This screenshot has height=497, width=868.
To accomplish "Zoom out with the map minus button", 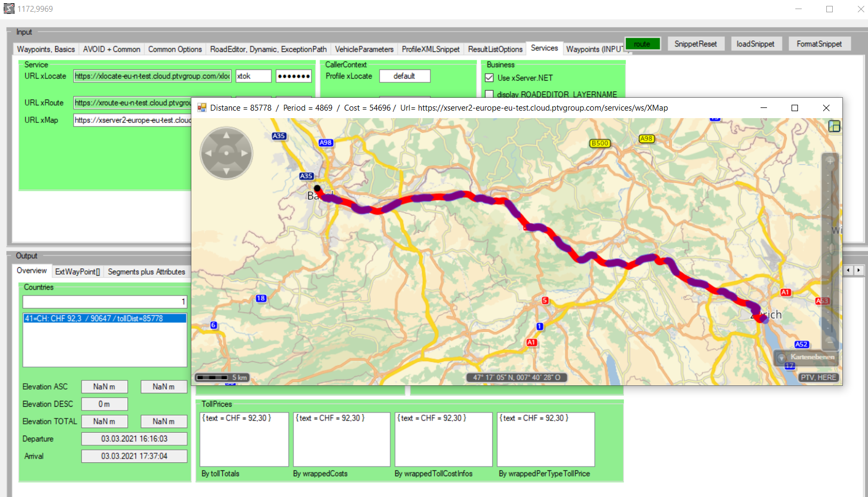I will [830, 339].
